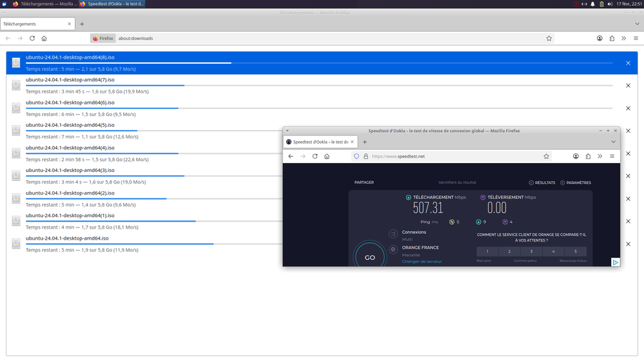Switch to Speedtest d'Ookla taskbar entry
This screenshot has height=362, width=644.
point(112,4)
